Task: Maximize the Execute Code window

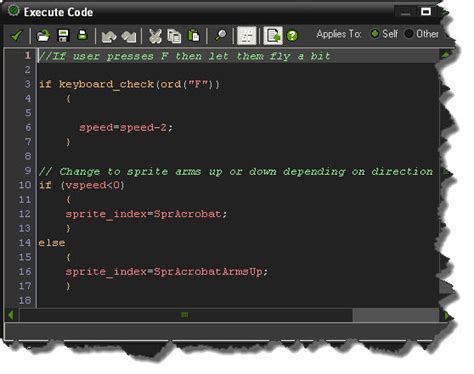Action: [426, 12]
